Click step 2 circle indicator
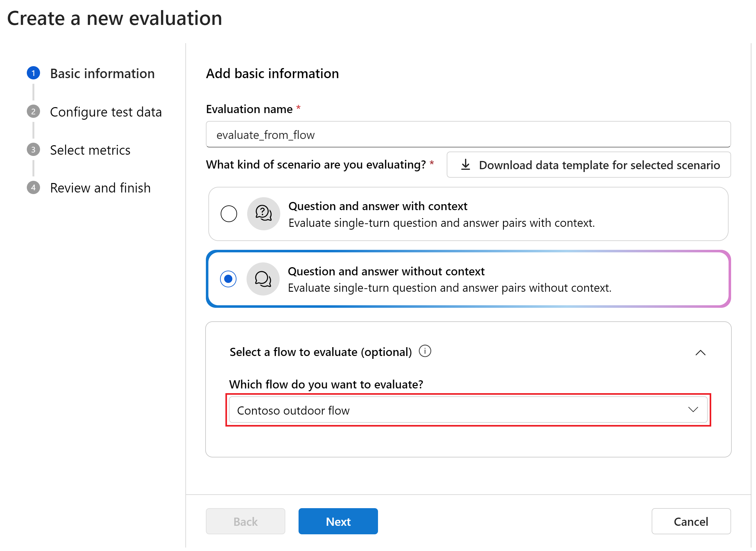The width and height of the screenshot is (756, 551). coord(33,112)
